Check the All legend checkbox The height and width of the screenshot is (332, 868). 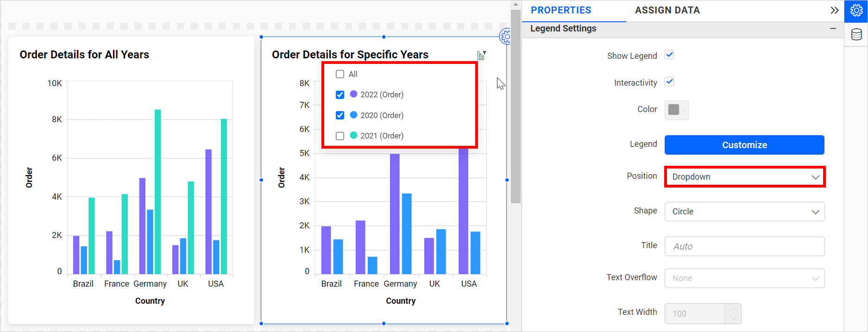(340, 74)
